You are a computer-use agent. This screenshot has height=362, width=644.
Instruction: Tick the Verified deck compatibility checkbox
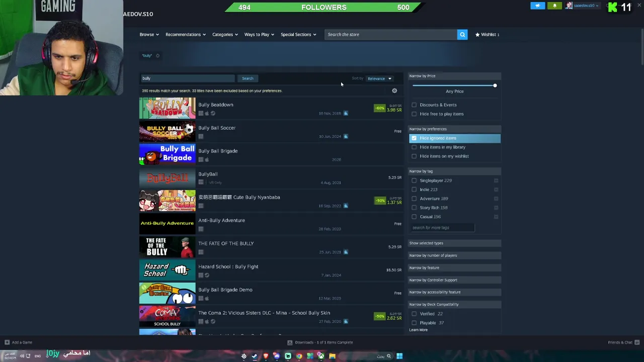click(x=414, y=314)
